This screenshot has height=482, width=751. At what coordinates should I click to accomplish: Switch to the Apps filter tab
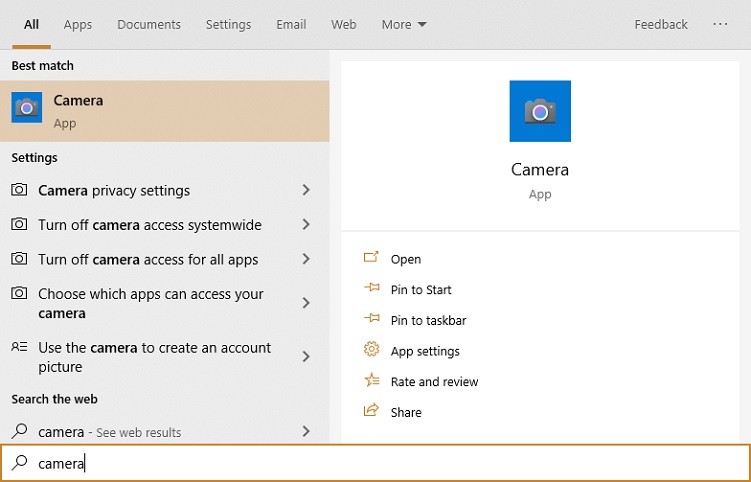click(78, 24)
